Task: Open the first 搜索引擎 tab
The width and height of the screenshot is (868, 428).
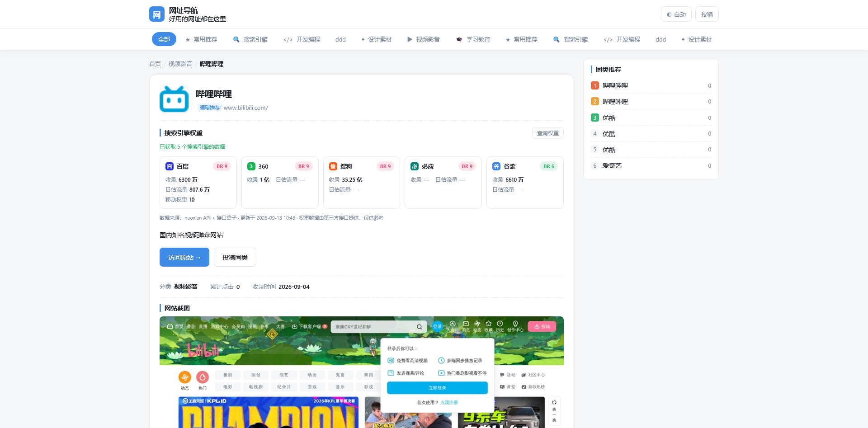Action: pyautogui.click(x=250, y=39)
